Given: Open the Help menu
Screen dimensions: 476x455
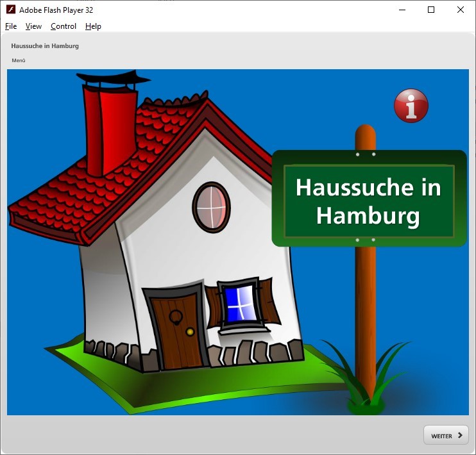Looking at the screenshot, I should pos(93,26).
